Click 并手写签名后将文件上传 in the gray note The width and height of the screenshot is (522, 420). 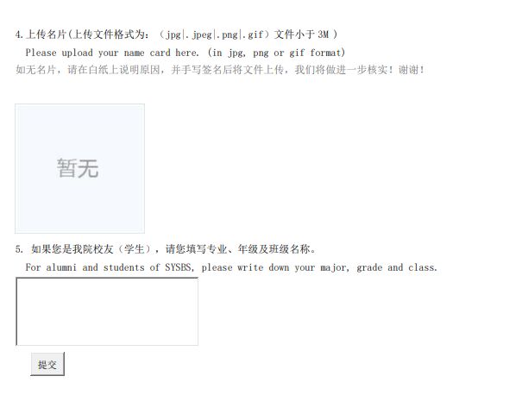point(228,70)
